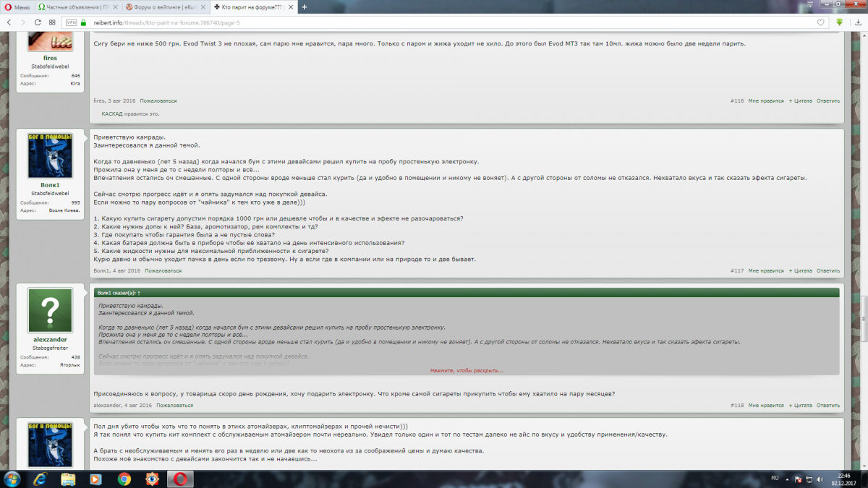Reply to post #118 with Ответить
Viewport: 868px width, 488px height.
(828, 406)
